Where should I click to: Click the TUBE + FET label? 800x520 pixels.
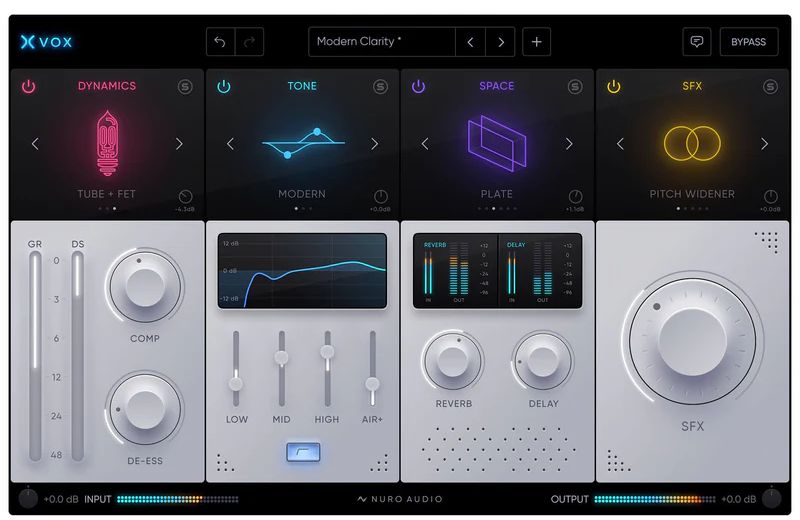click(x=107, y=194)
